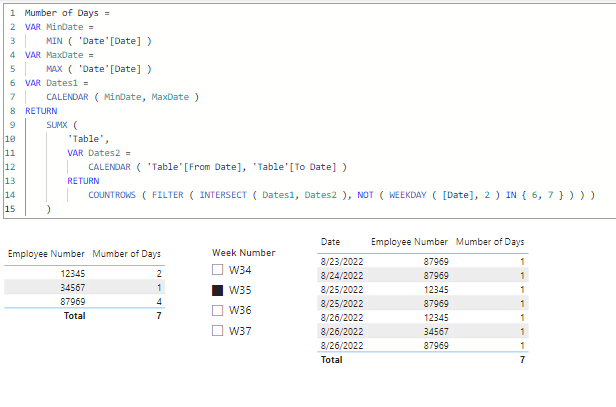Click employee 12345 in the 8/26/2022 row
The image size is (616, 407).
pyautogui.click(x=436, y=317)
